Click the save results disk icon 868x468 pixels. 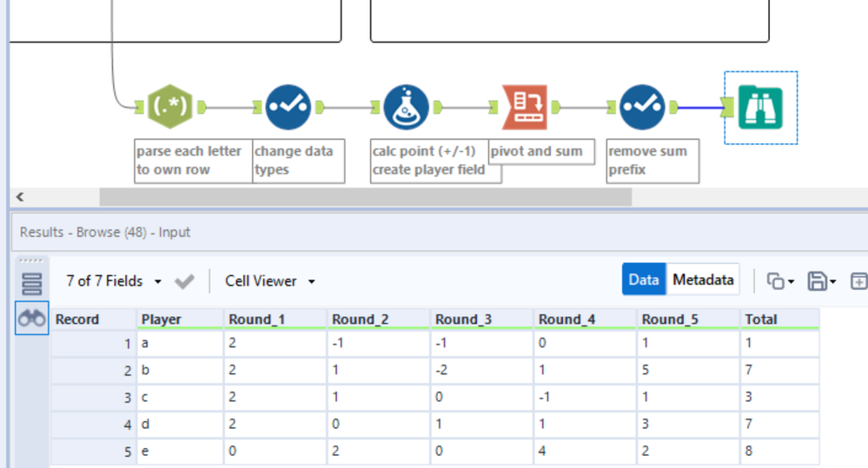(x=817, y=280)
